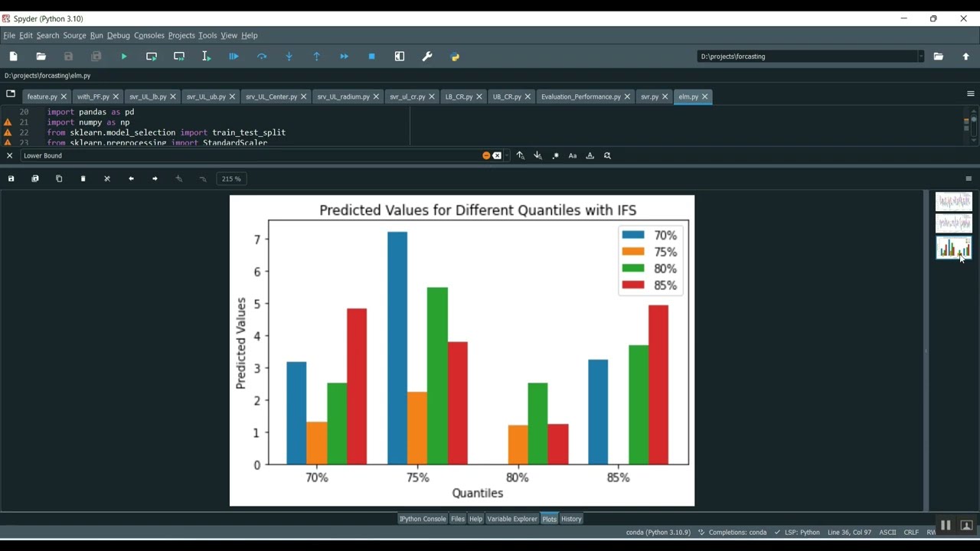The width and height of the screenshot is (980, 551).
Task: Click the debug step over icon
Action: click(x=262, y=57)
